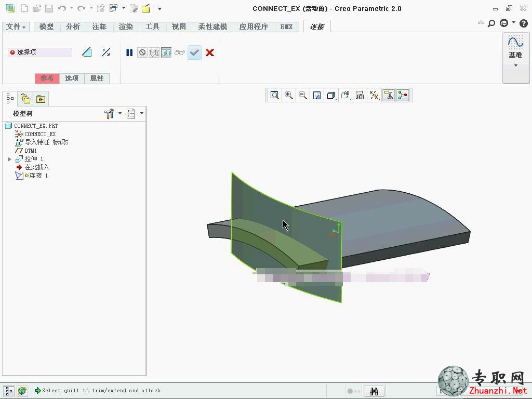The image size is (532, 399).
Task: Minimize the ribbon with the caret icon
Action: pyautogui.click(x=481, y=23)
